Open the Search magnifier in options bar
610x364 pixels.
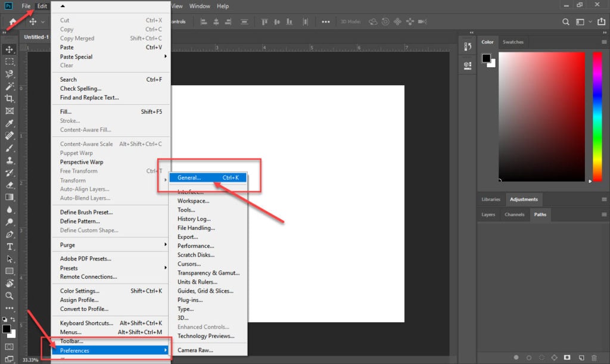(566, 22)
